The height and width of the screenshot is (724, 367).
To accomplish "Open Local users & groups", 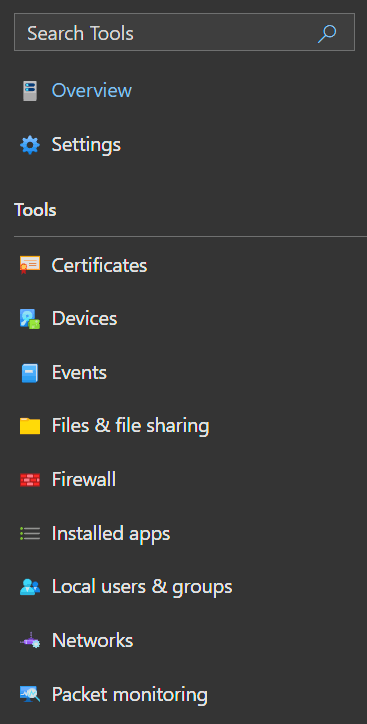I will click(x=142, y=587).
